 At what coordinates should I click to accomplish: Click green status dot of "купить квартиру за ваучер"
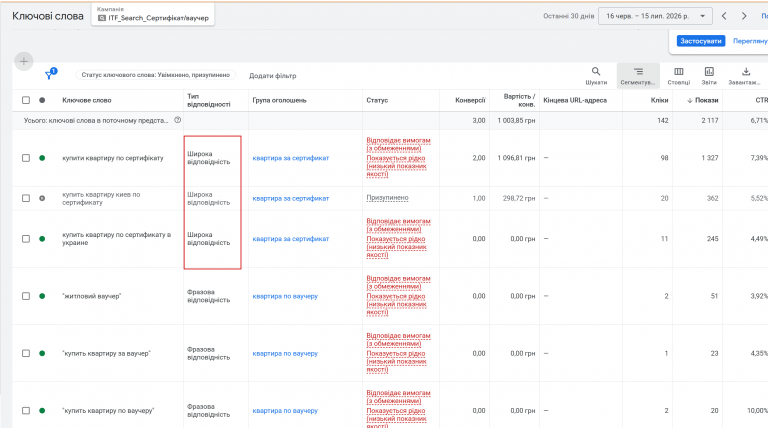click(42, 354)
